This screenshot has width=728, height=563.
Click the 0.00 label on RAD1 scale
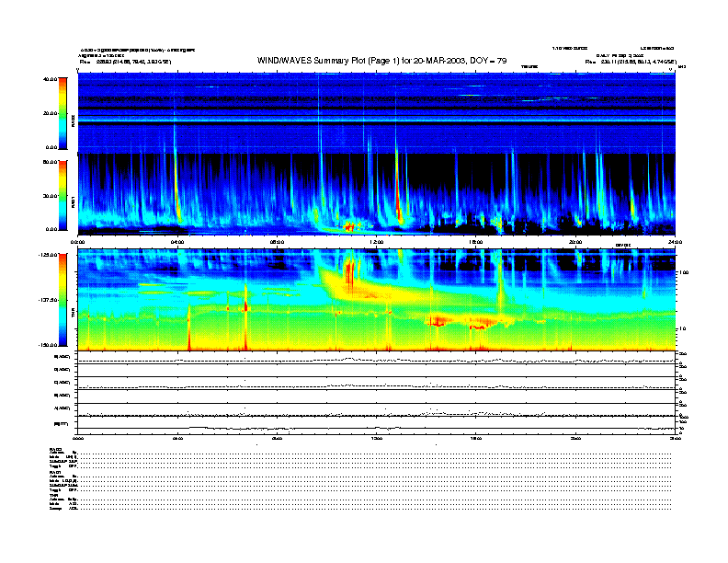(51, 229)
